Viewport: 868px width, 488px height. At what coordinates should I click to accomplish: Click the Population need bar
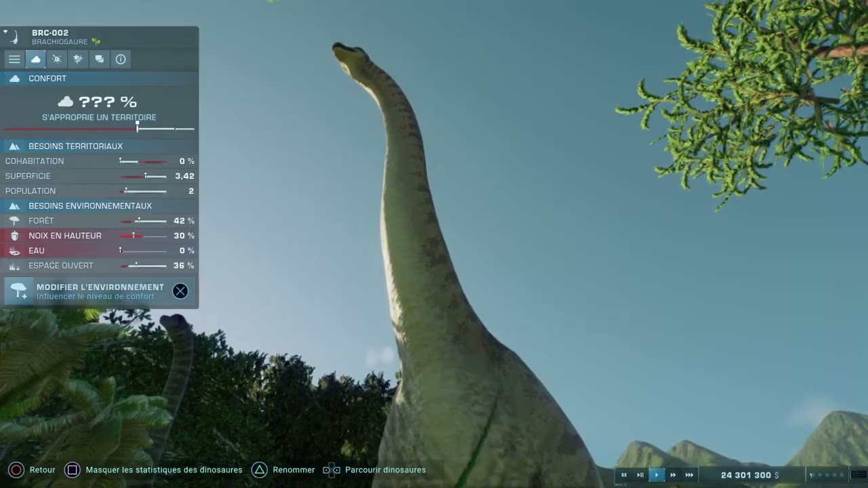(143, 191)
